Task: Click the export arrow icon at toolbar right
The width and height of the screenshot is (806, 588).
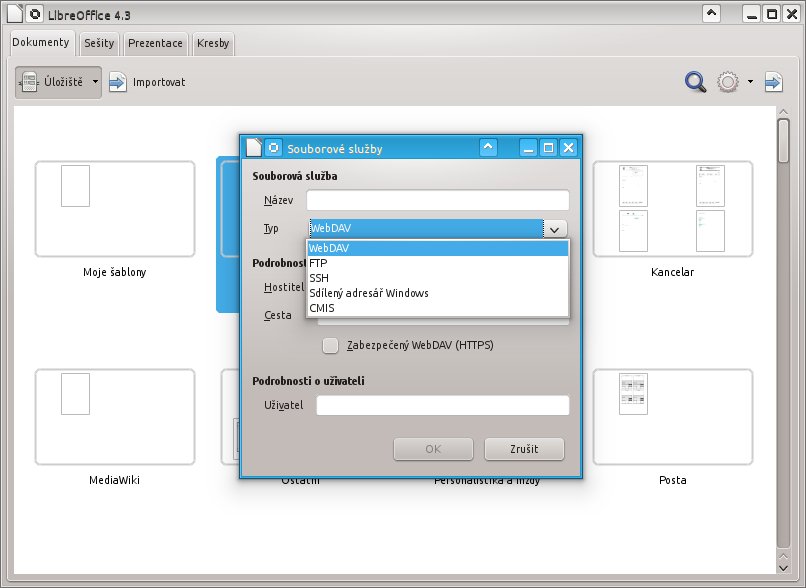Action: point(774,82)
